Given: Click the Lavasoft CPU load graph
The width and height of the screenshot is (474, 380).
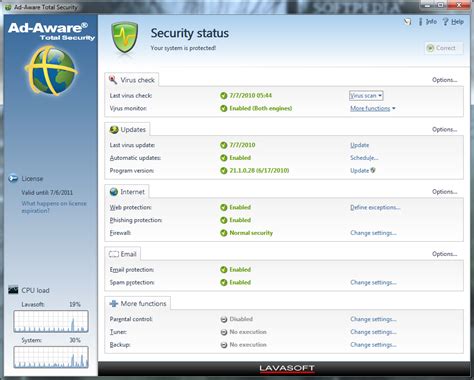Looking at the screenshot, I should [51, 321].
